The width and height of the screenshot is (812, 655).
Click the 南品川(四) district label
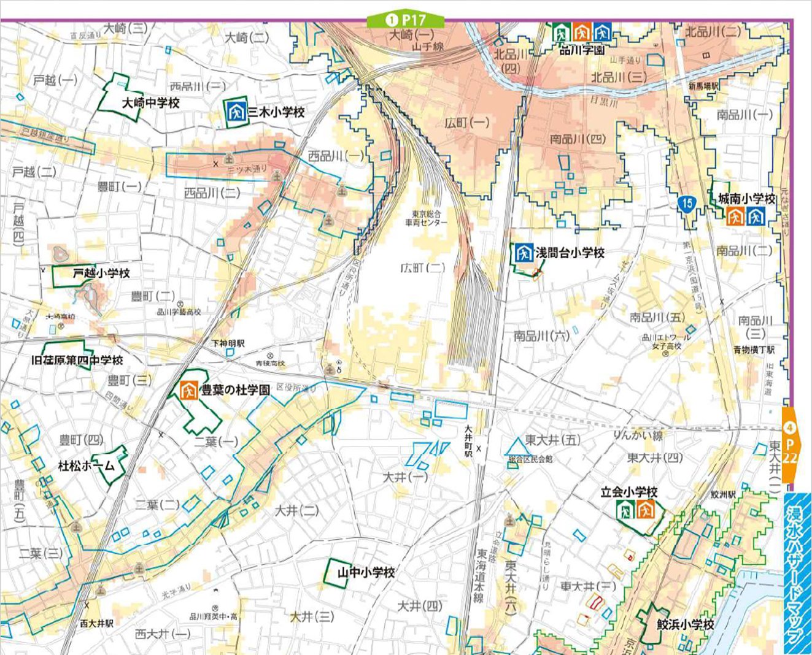coord(578,139)
